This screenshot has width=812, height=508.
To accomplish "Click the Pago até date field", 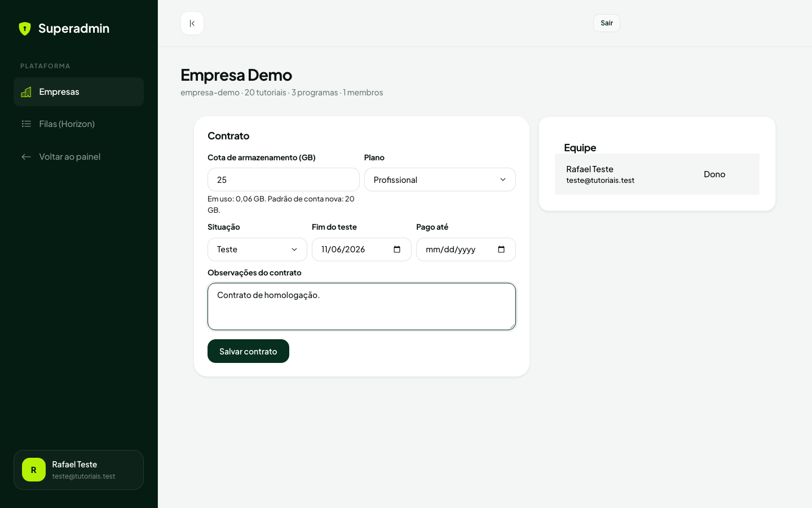I will (x=466, y=249).
